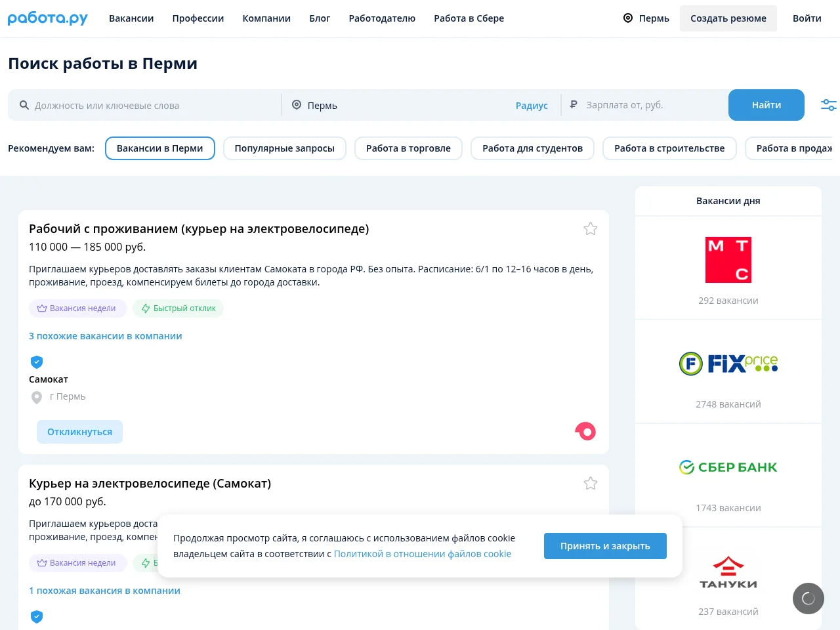Open the Тануки company logo
Screen dimensions: 840x630
(728, 572)
